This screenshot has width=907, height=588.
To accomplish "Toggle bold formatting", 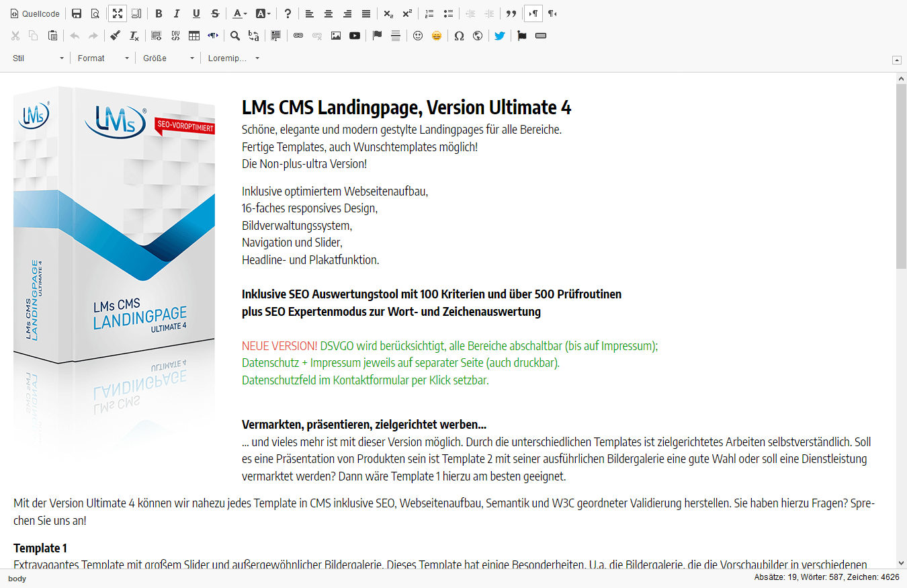I will coord(159,13).
